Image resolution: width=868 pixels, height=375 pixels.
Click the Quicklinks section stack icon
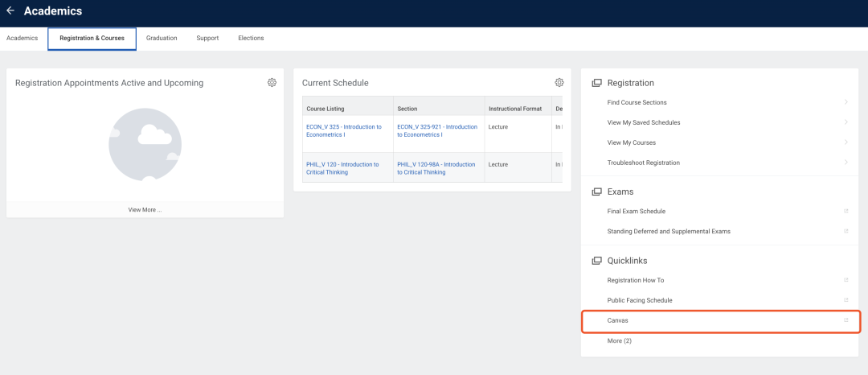point(596,261)
